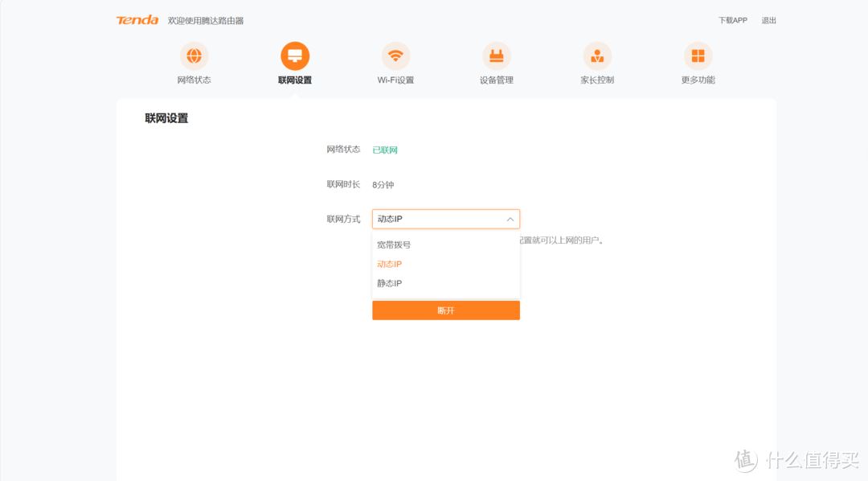
Task: Open the Wi-Fi signal icon
Action: (x=395, y=55)
